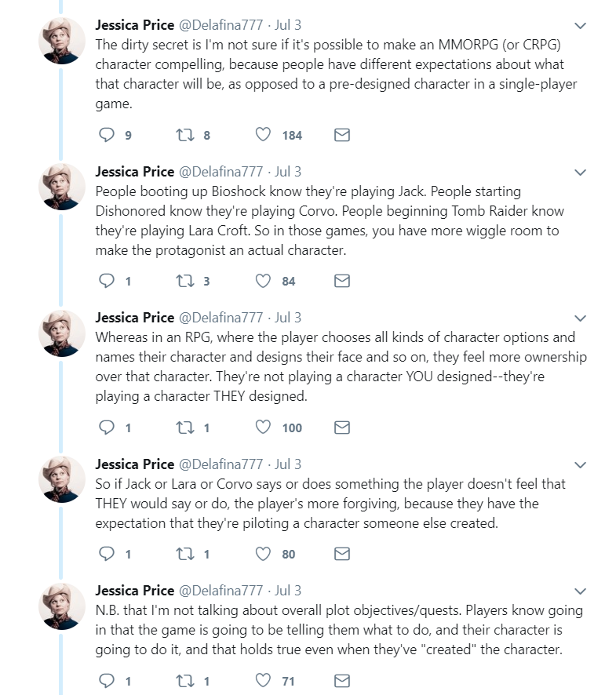616x695 pixels.
Task: Like the tweet mentioning Lara Croft
Action: (x=264, y=281)
